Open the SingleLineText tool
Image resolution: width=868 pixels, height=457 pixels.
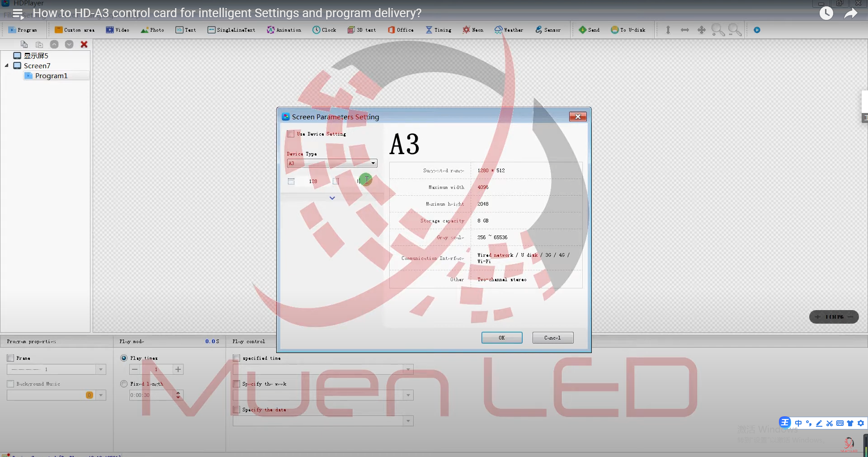[231, 30]
